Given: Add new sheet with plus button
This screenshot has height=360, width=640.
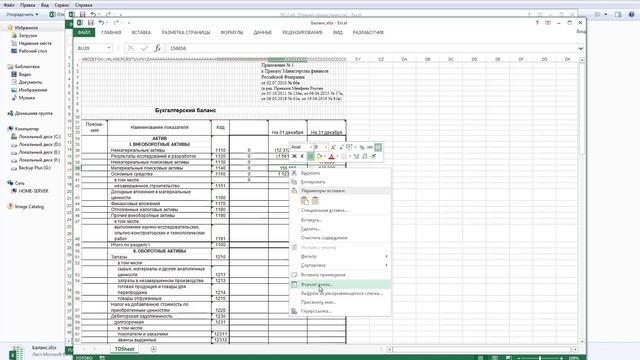Looking at the screenshot, I should pos(153,349).
